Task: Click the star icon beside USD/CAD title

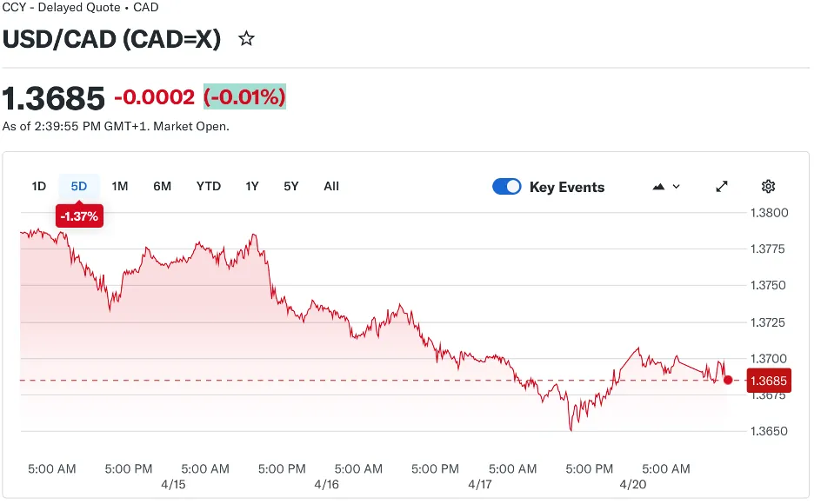Action: coord(247,39)
